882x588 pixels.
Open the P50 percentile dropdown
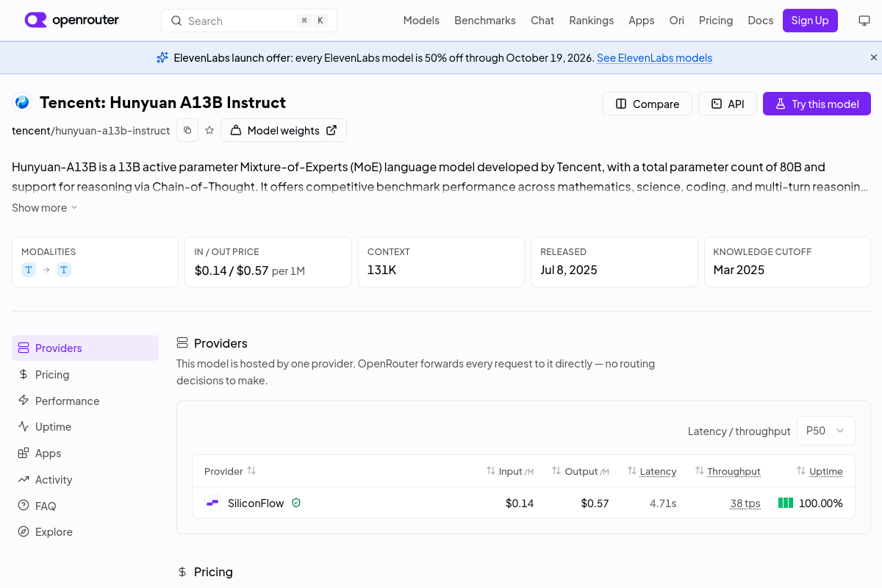tap(826, 431)
